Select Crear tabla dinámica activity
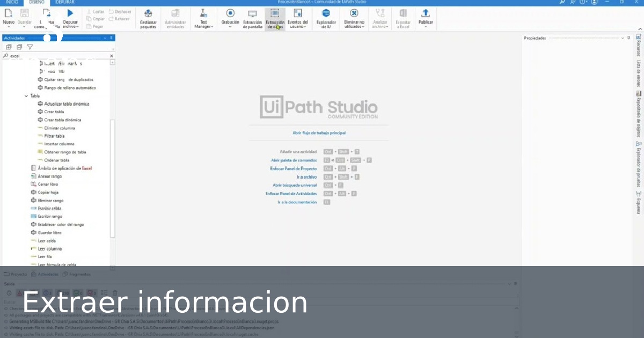The image size is (644, 338). point(58,120)
